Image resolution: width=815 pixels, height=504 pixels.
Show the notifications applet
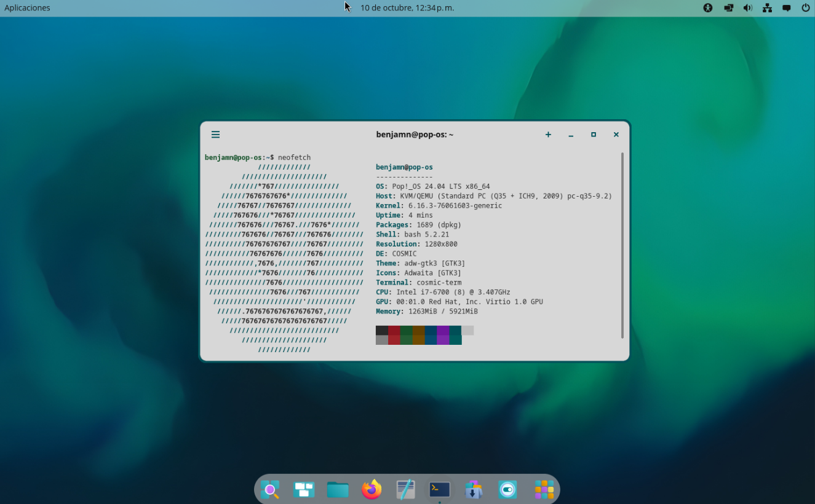pyautogui.click(x=786, y=8)
